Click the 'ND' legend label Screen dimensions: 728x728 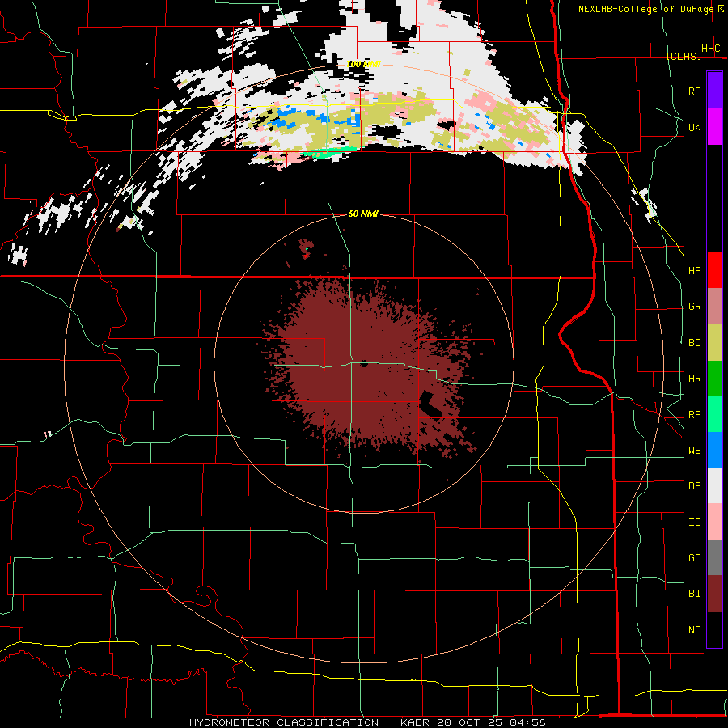coord(694,630)
